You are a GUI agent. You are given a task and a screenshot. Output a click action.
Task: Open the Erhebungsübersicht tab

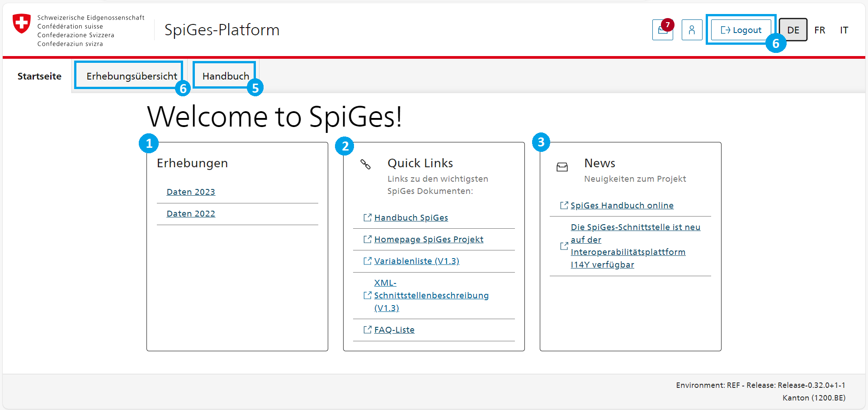tap(132, 76)
